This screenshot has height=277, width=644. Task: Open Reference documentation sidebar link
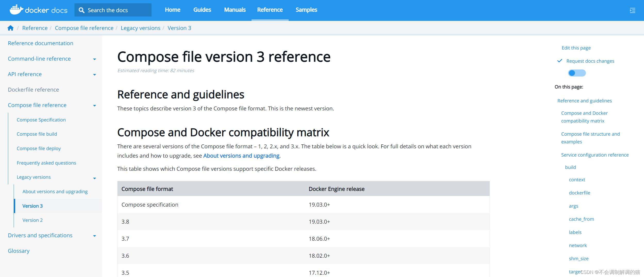coord(40,43)
